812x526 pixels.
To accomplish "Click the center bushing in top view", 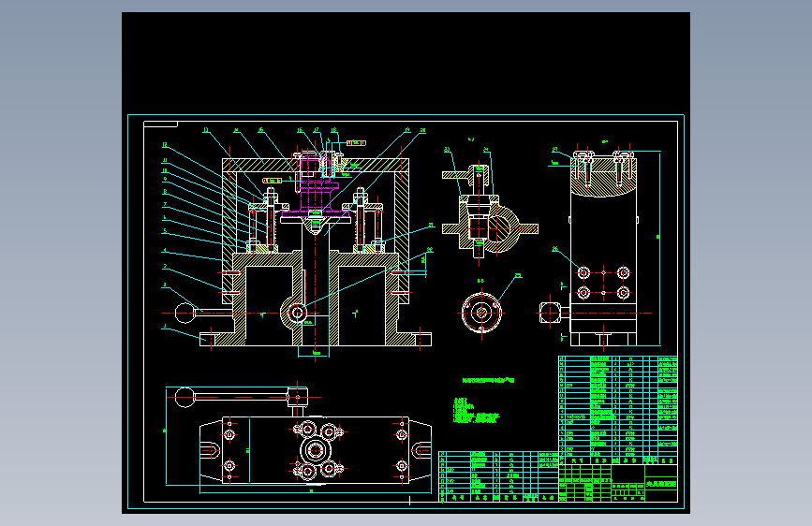I will (316, 450).
